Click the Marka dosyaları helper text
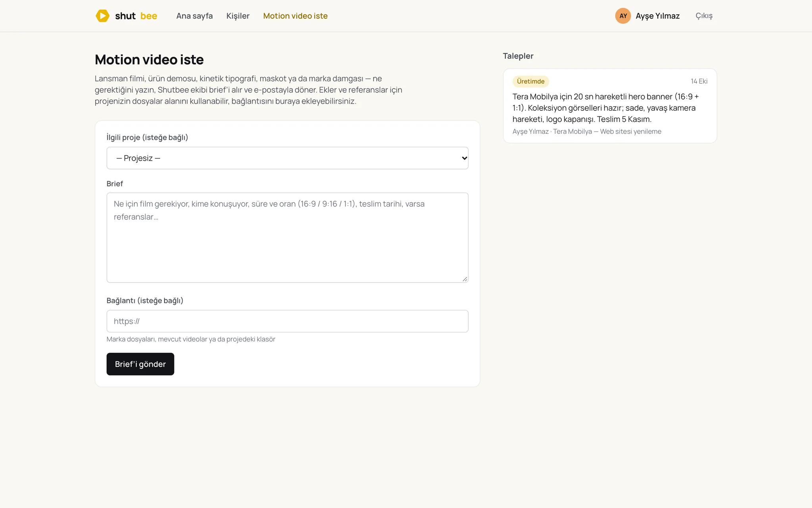Viewport: 812px width, 508px height. [x=191, y=339]
